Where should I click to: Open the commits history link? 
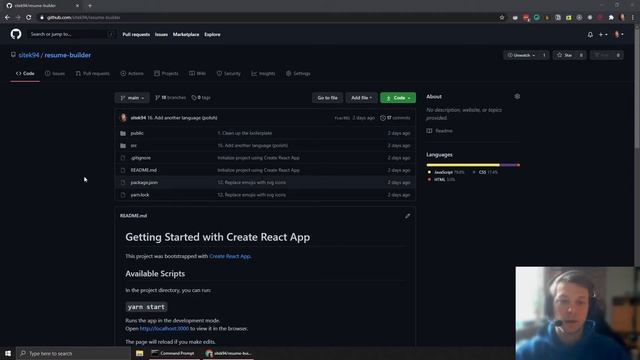click(x=395, y=118)
